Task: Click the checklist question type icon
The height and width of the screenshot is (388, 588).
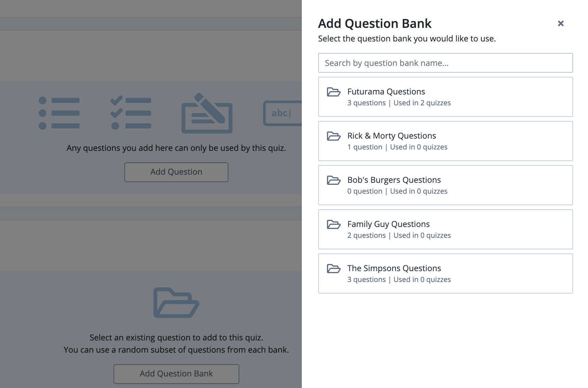Action: point(131,113)
